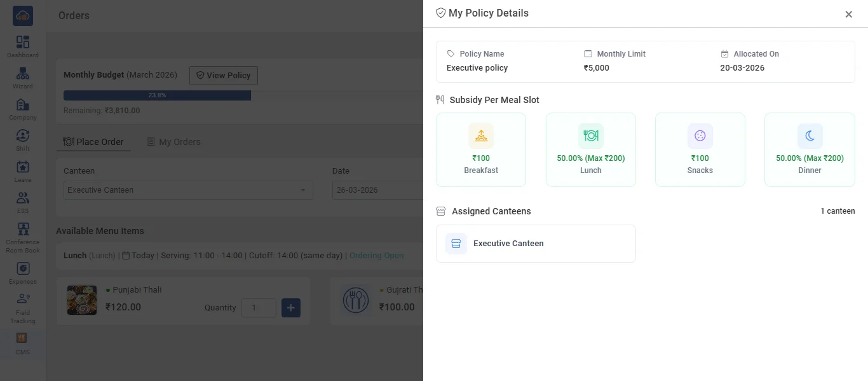Click the ₹120.00 Punjabi Thali price
868x381 pixels.
click(x=123, y=307)
